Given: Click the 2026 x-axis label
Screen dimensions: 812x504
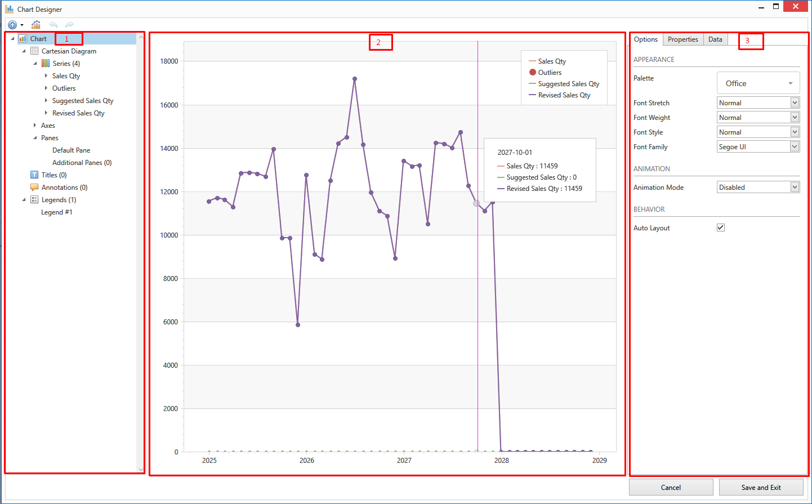Looking at the screenshot, I should [x=307, y=461].
